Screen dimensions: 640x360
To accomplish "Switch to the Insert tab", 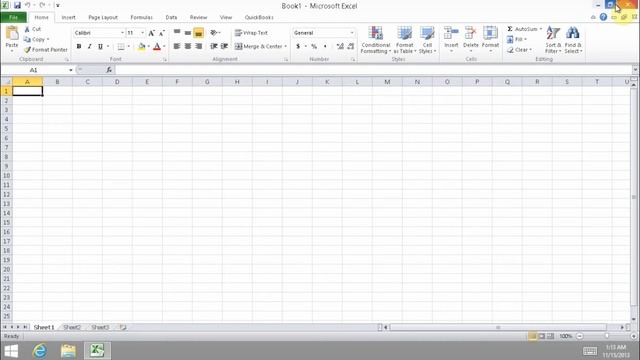I will [68, 18].
